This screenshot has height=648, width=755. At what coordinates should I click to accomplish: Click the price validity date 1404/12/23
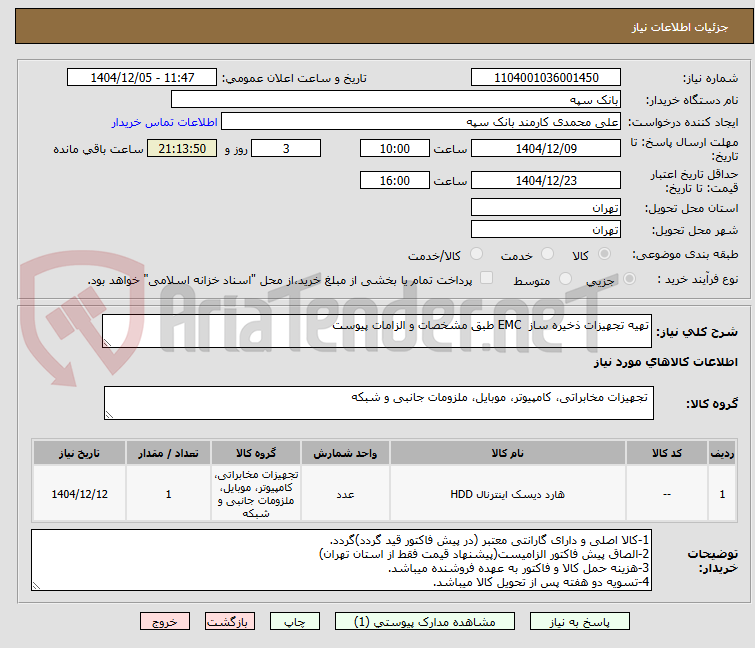(546, 180)
